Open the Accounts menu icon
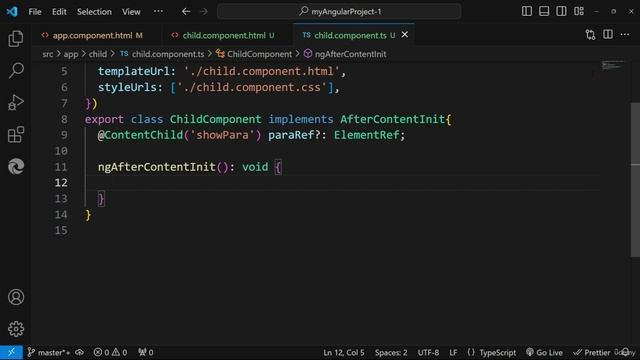 click(x=16, y=297)
